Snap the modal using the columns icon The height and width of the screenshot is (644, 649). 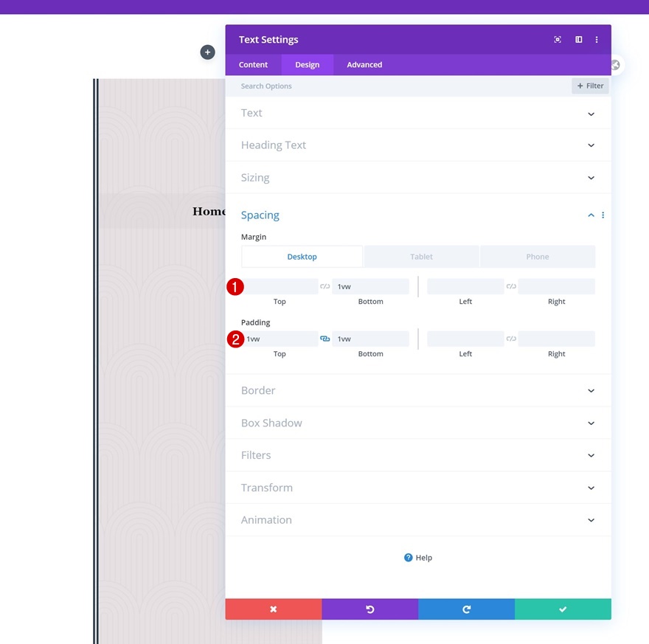point(579,39)
